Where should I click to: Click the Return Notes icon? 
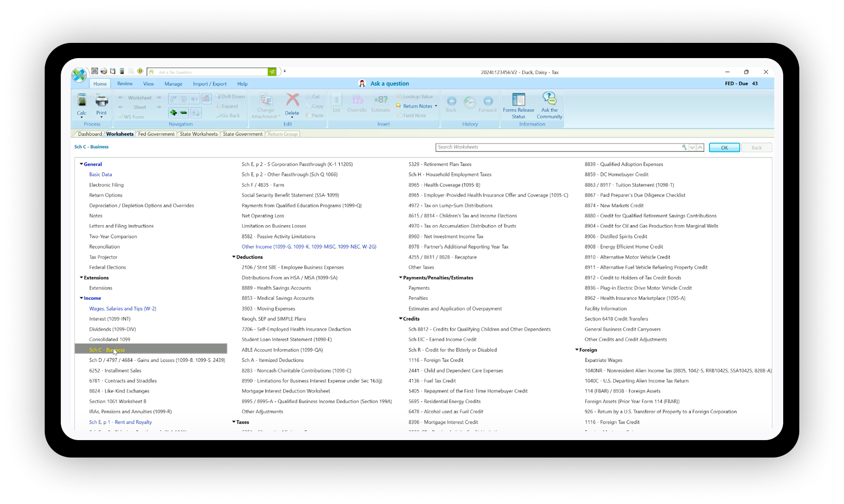tap(399, 106)
